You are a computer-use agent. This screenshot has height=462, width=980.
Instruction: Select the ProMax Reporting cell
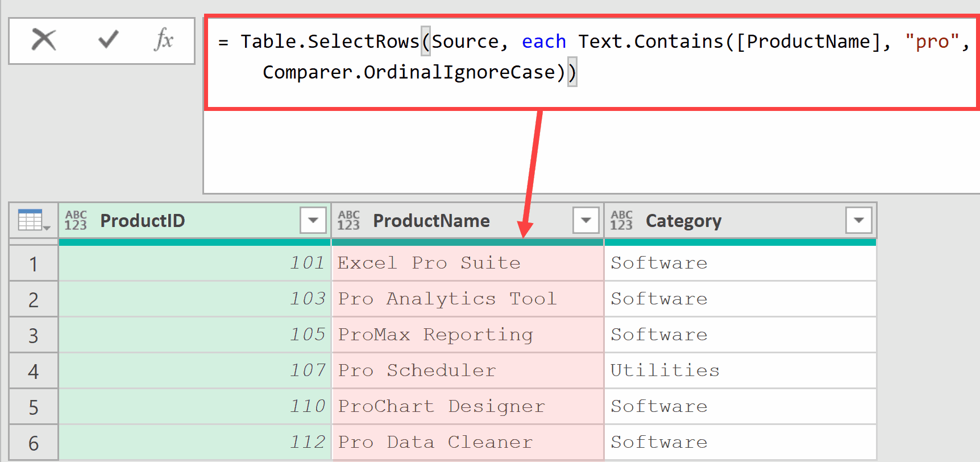(435, 335)
